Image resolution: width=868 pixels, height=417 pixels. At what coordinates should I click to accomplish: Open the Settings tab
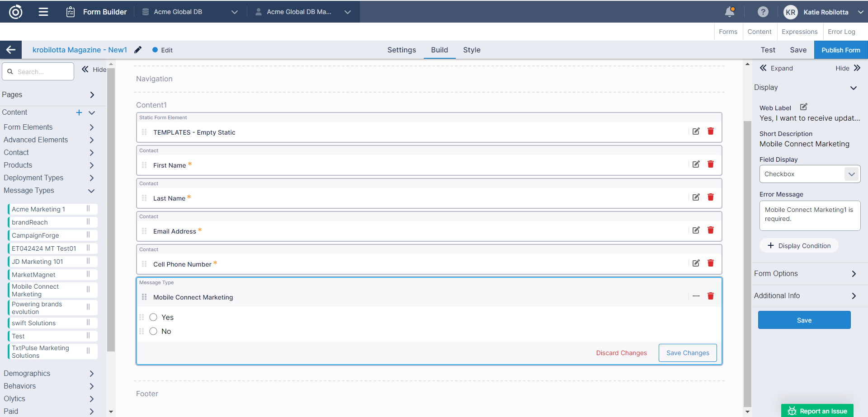point(401,50)
